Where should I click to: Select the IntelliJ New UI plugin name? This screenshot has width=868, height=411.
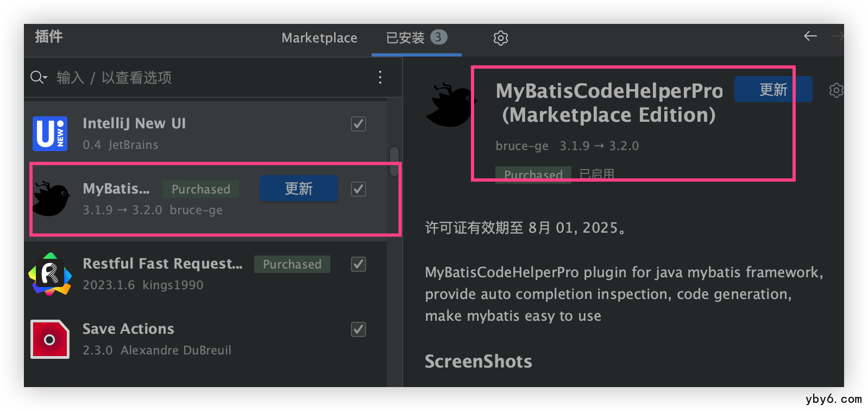134,124
